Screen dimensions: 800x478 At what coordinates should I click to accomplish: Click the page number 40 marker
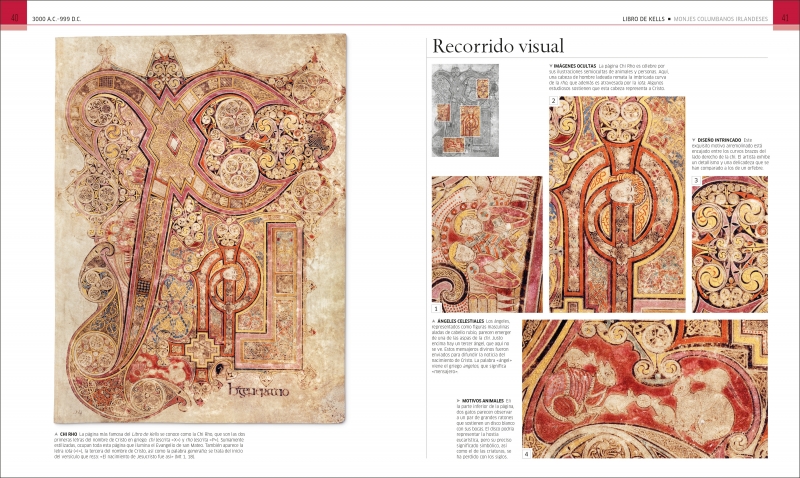tap(14, 18)
